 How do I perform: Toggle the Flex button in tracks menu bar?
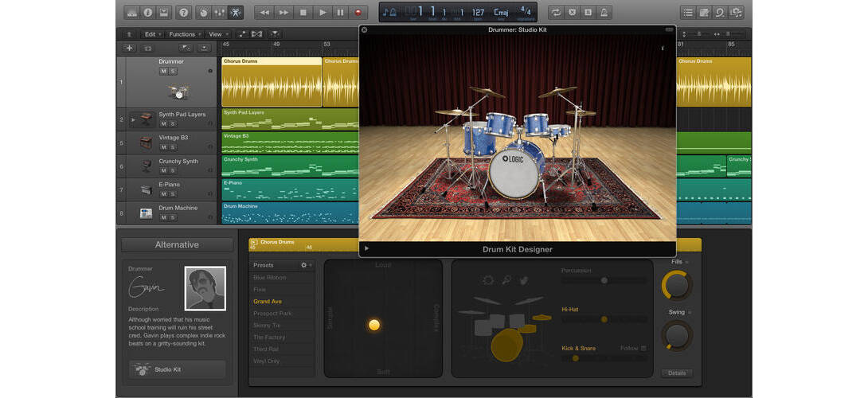pyautogui.click(x=257, y=33)
